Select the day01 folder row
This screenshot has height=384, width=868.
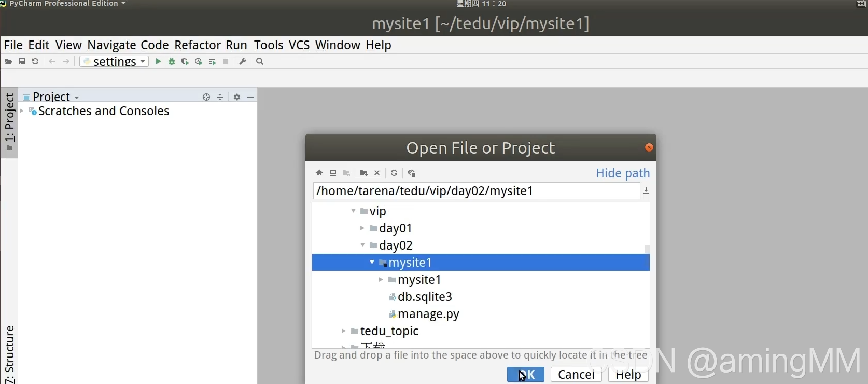click(x=481, y=228)
